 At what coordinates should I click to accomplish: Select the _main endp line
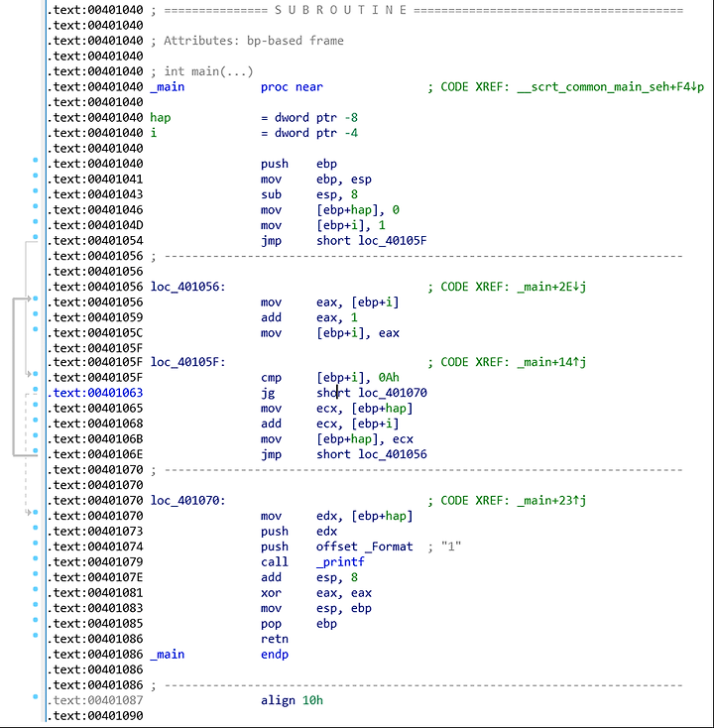219,655
